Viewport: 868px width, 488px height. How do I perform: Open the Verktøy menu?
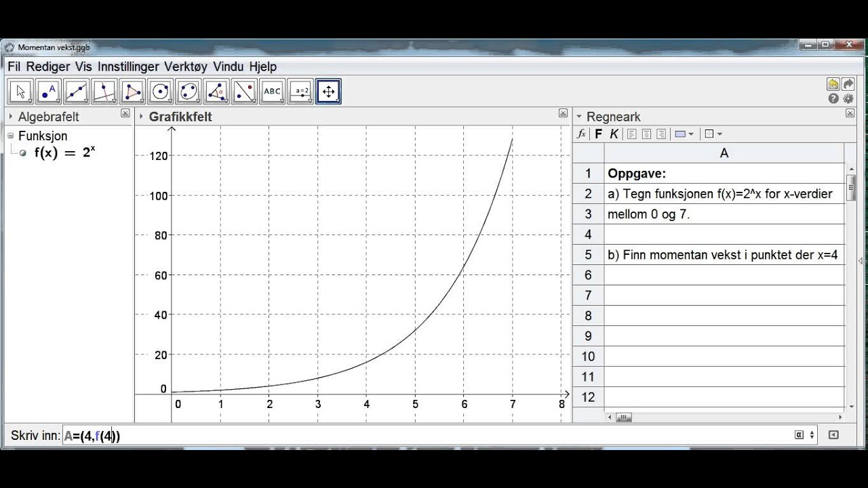tap(186, 66)
